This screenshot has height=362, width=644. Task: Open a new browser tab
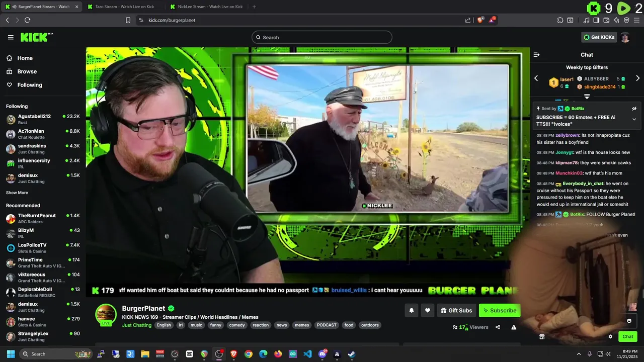[254, 7]
